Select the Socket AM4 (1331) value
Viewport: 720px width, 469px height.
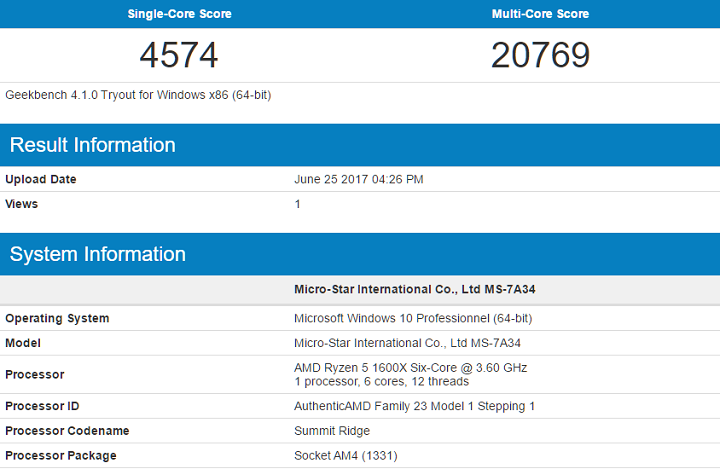tap(346, 456)
